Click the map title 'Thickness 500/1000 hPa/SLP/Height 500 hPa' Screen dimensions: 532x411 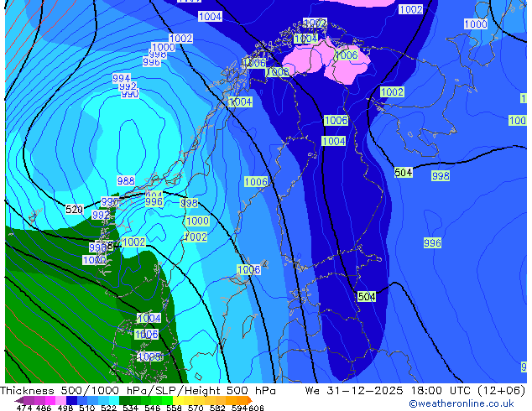(138, 391)
